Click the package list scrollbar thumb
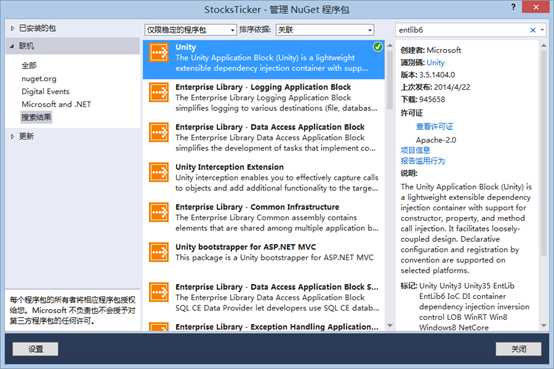The height and width of the screenshot is (369, 554). [389, 80]
